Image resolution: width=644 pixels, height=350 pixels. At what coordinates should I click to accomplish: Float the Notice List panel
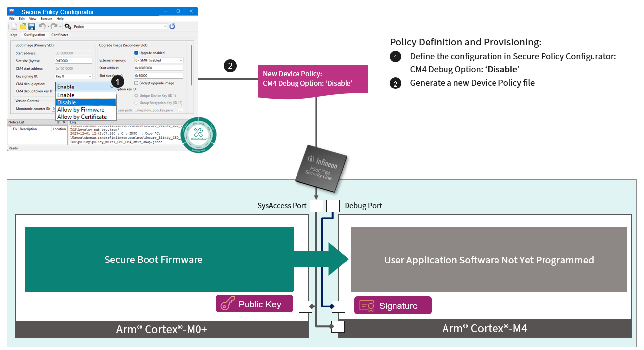58,122
